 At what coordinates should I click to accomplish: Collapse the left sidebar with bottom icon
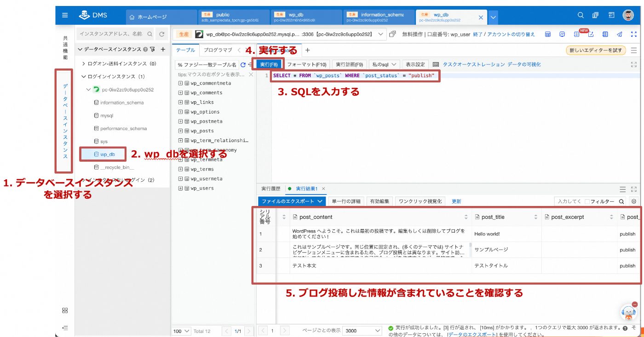tap(65, 328)
